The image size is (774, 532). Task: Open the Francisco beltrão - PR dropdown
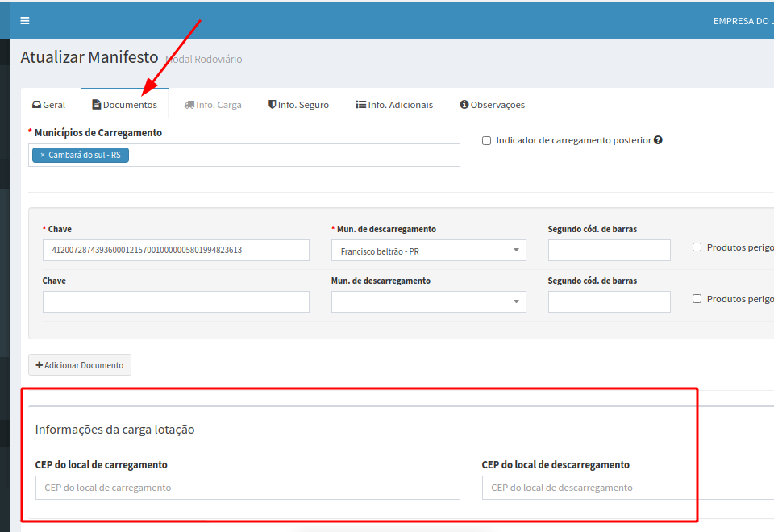pos(428,251)
